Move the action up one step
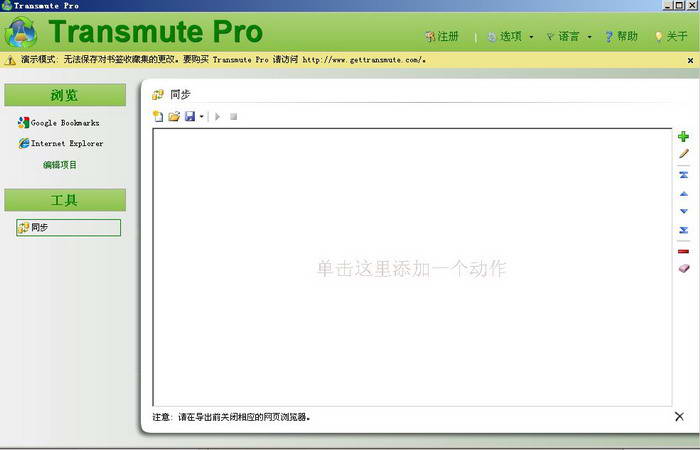This screenshot has height=450, width=700. [x=683, y=194]
